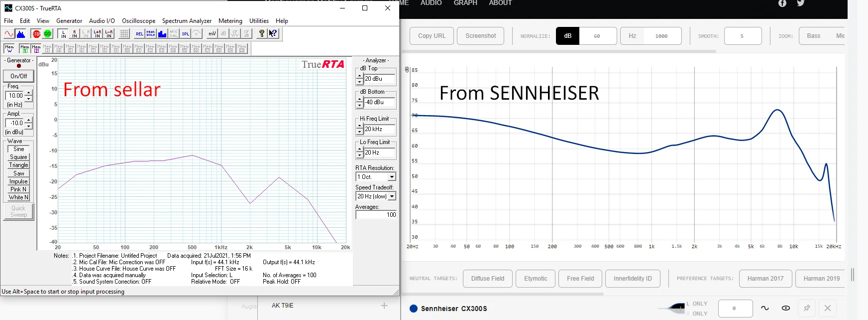Remove Sennheiser CX300S with the X icon
The height and width of the screenshot is (320, 868).
tap(828, 308)
